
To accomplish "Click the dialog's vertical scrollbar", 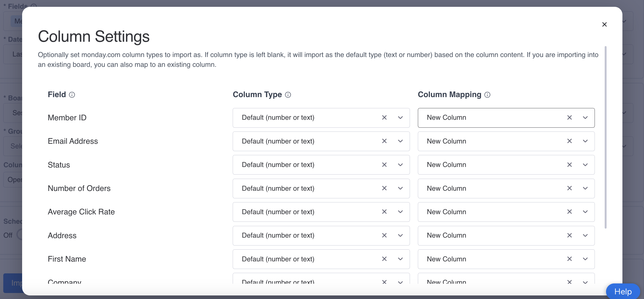I will pyautogui.click(x=605, y=137).
